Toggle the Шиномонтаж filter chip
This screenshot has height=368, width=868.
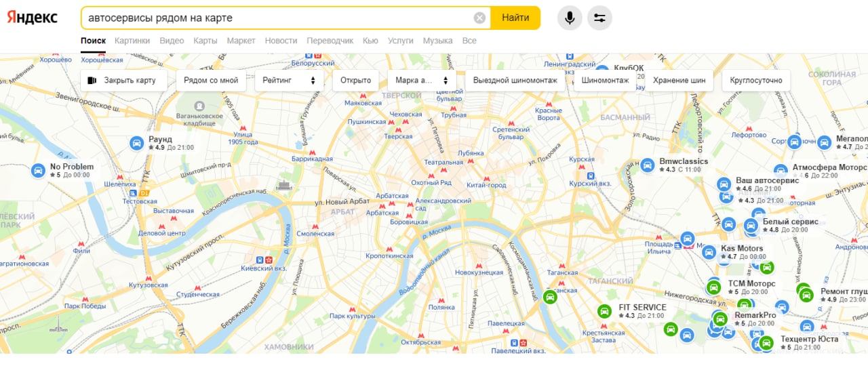605,80
